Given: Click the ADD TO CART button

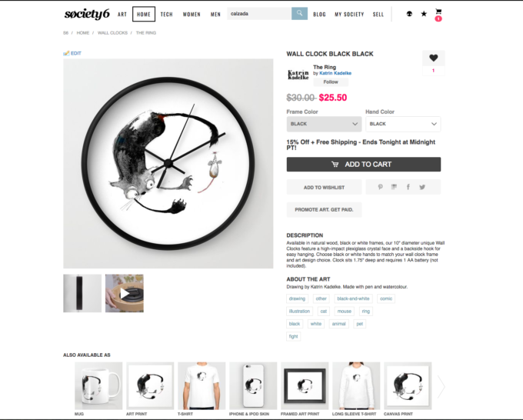Looking at the screenshot, I should (364, 165).
